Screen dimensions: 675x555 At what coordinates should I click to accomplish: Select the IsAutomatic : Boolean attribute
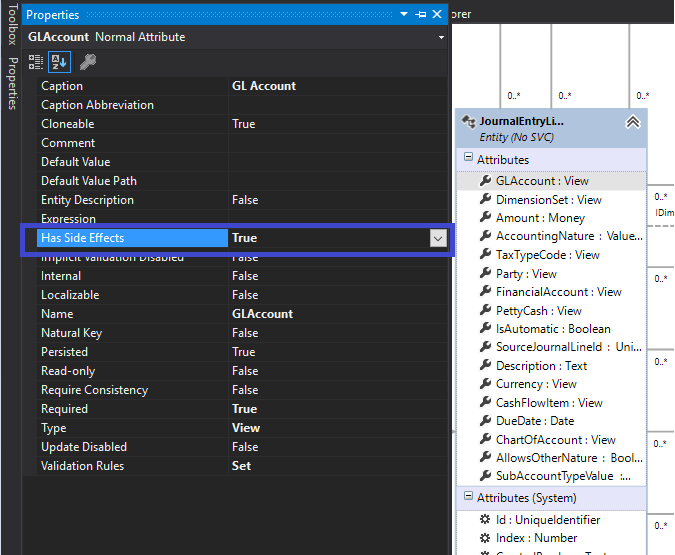click(x=551, y=329)
